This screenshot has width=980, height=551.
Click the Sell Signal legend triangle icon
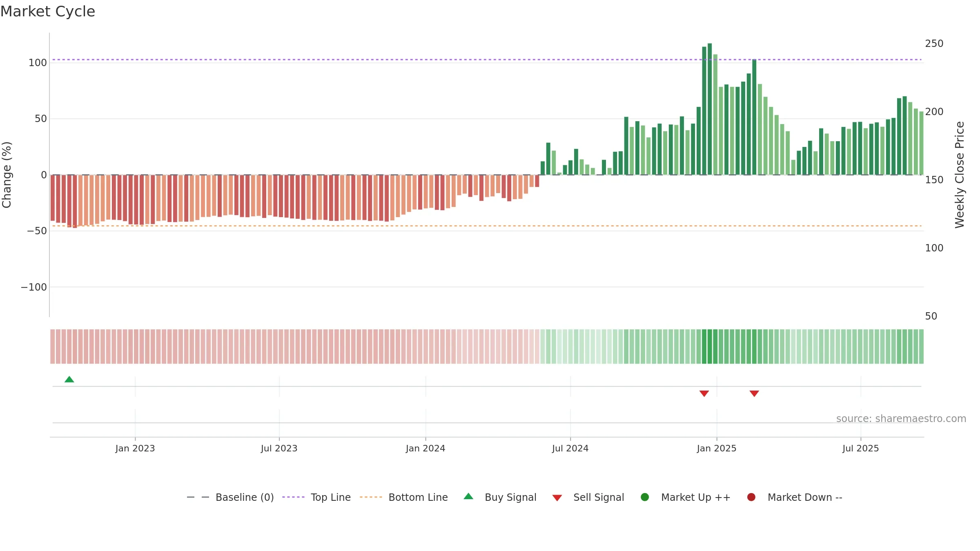[x=557, y=498]
